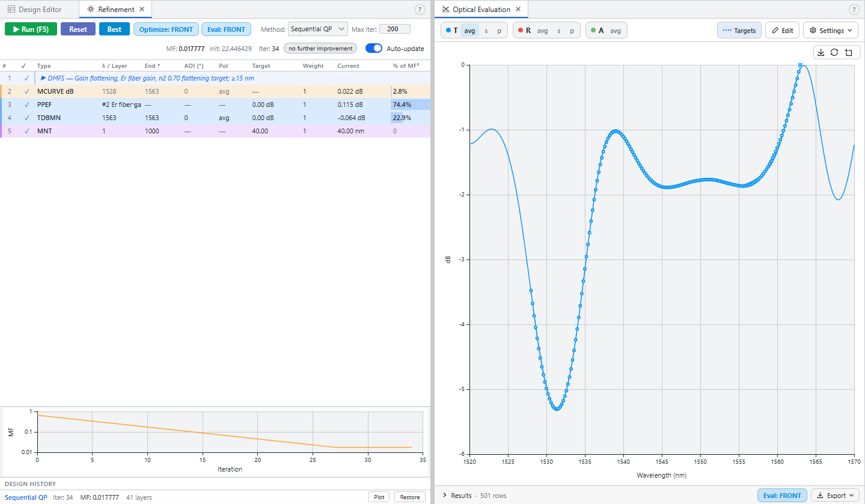Click the TDBMN current value -0.064 dB
Screen dimensions: 865x504
351,118
